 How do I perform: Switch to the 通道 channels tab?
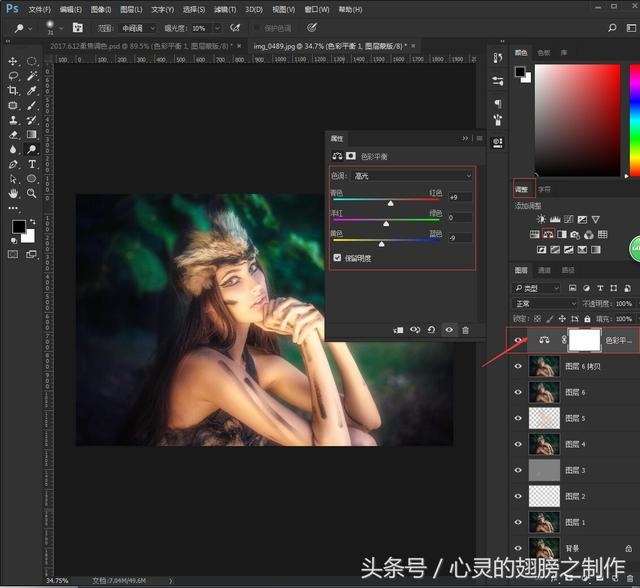point(544,270)
